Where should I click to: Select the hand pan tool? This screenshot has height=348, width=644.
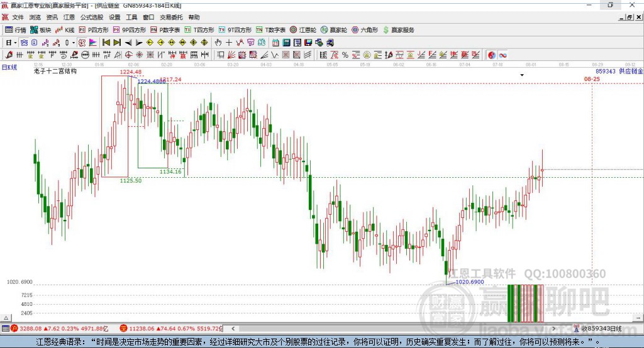[218, 43]
